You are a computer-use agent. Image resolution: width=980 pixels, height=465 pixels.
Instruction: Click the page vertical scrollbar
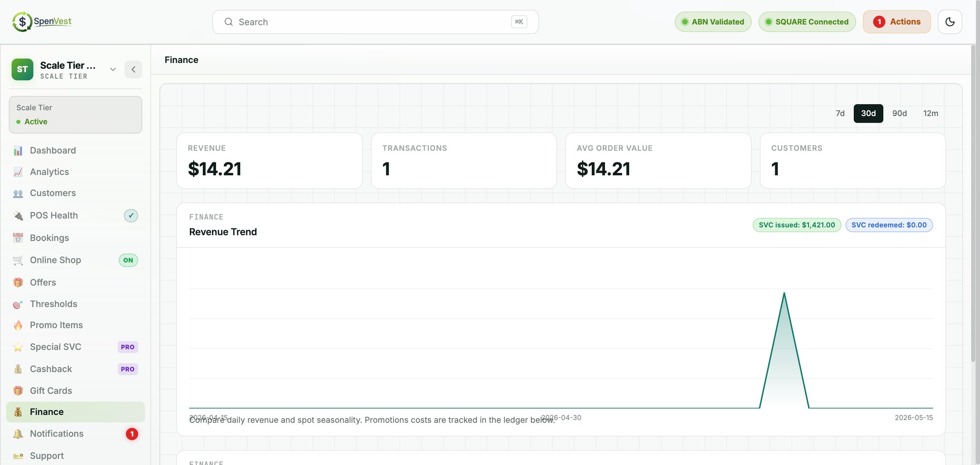973,204
